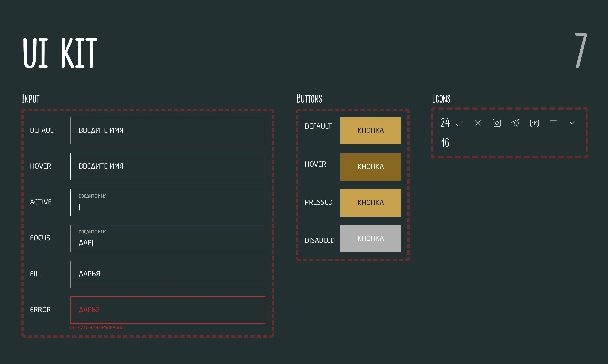Expand the chevron down arrow icon
This screenshot has width=608, height=364.
point(572,123)
